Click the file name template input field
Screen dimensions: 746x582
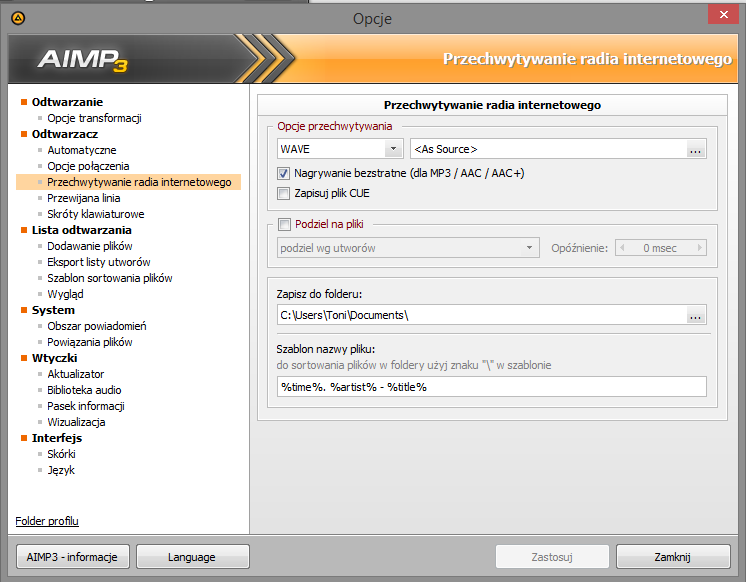[x=491, y=387]
